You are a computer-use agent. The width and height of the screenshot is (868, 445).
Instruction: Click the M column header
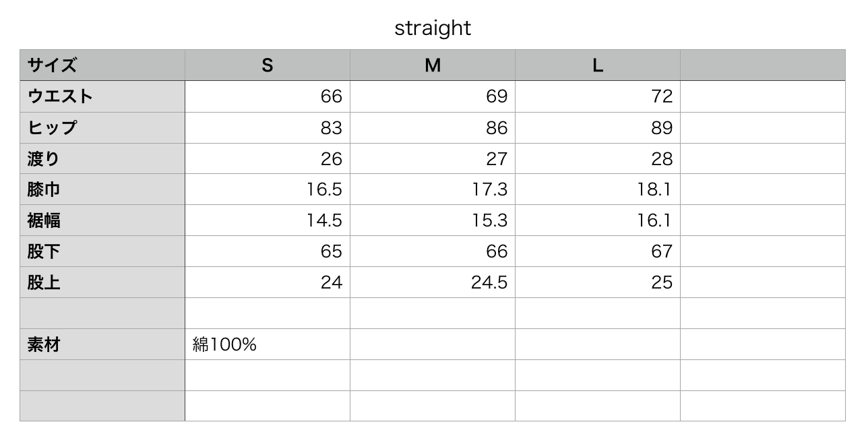(433, 65)
